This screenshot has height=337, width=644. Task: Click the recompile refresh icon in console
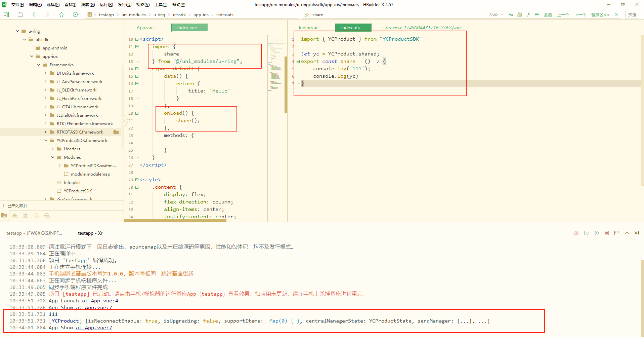[x=587, y=233]
